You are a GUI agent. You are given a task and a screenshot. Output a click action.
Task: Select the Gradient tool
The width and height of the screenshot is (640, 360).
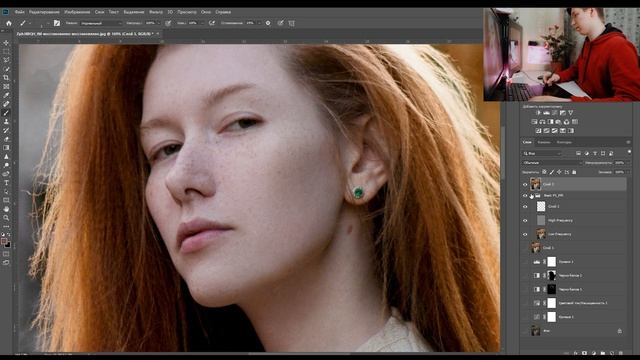(x=6, y=148)
